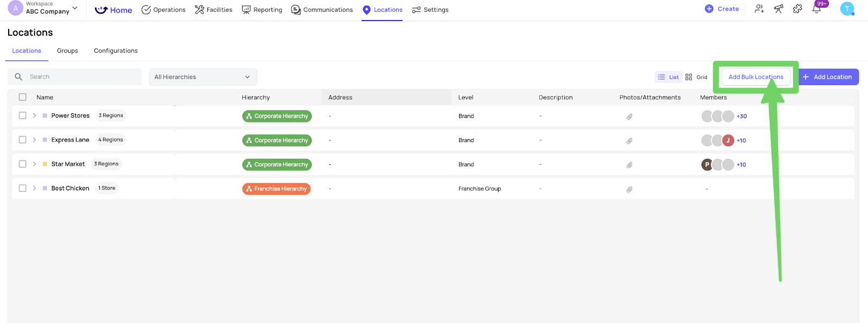This screenshot has width=868, height=323.
Task: Open the invite user icon
Action: click(x=759, y=9)
